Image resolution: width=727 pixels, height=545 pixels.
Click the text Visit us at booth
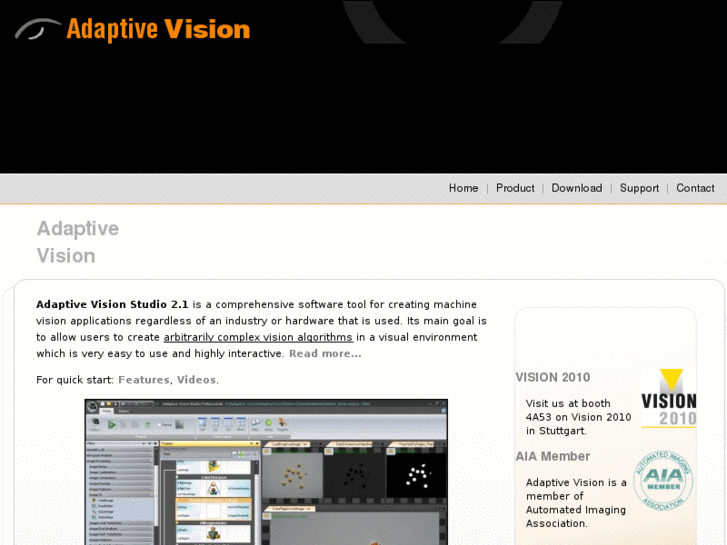pos(568,404)
